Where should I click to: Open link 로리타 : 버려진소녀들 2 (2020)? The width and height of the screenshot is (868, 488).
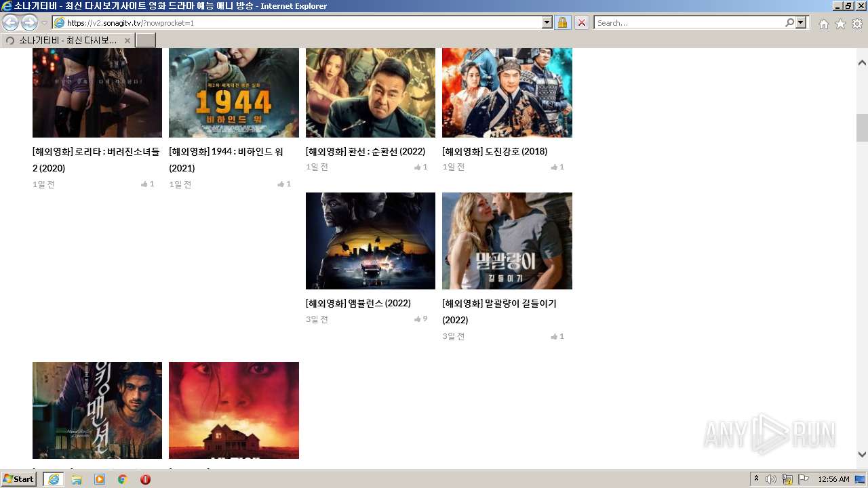[96, 159]
